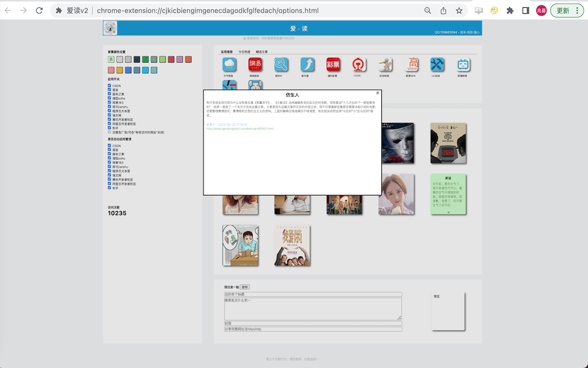Click the 发布 publish button
The width and height of the screenshot is (588, 368).
(245, 287)
